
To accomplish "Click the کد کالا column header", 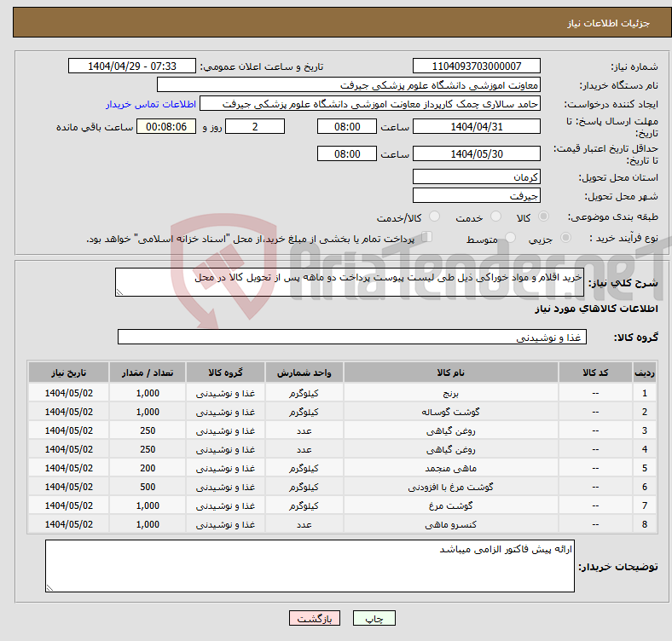I will (x=595, y=372).
